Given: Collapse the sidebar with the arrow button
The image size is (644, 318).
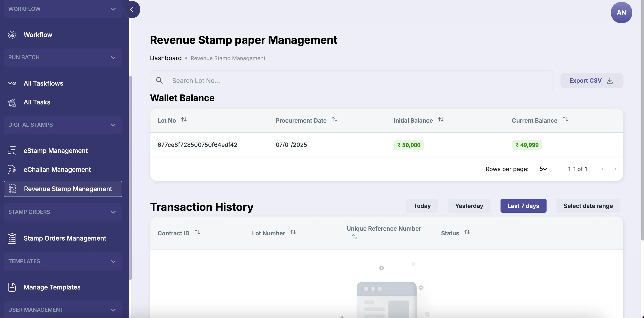Looking at the screenshot, I should (x=132, y=10).
